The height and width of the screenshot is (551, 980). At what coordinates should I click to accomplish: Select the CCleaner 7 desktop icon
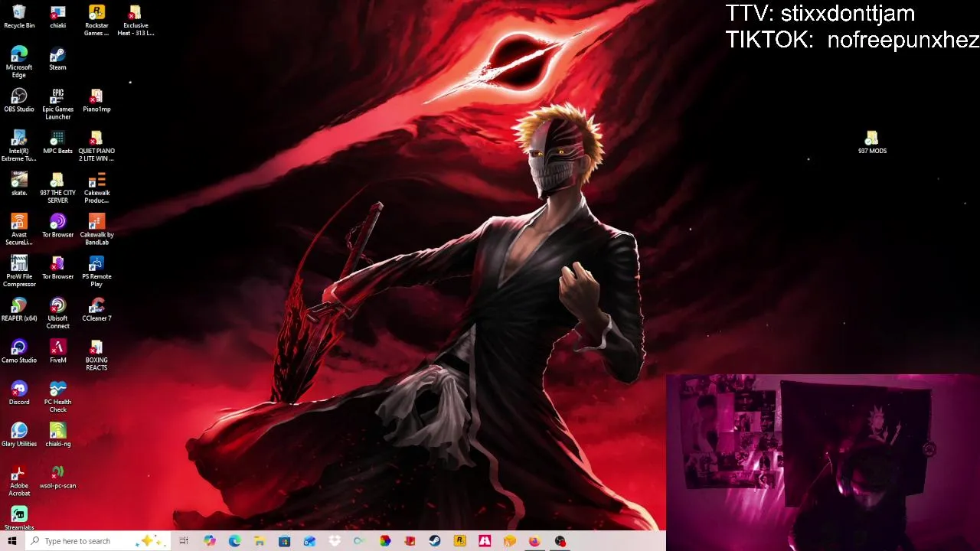pyautogui.click(x=96, y=310)
